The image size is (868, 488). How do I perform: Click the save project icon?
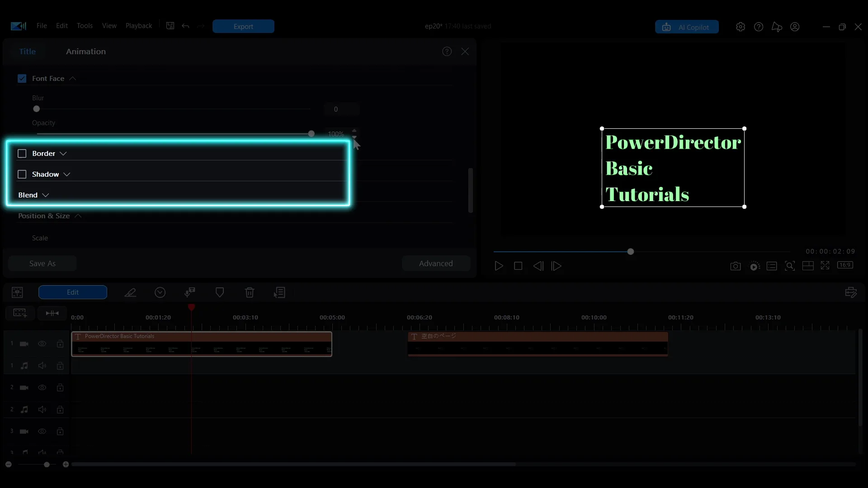tap(170, 26)
